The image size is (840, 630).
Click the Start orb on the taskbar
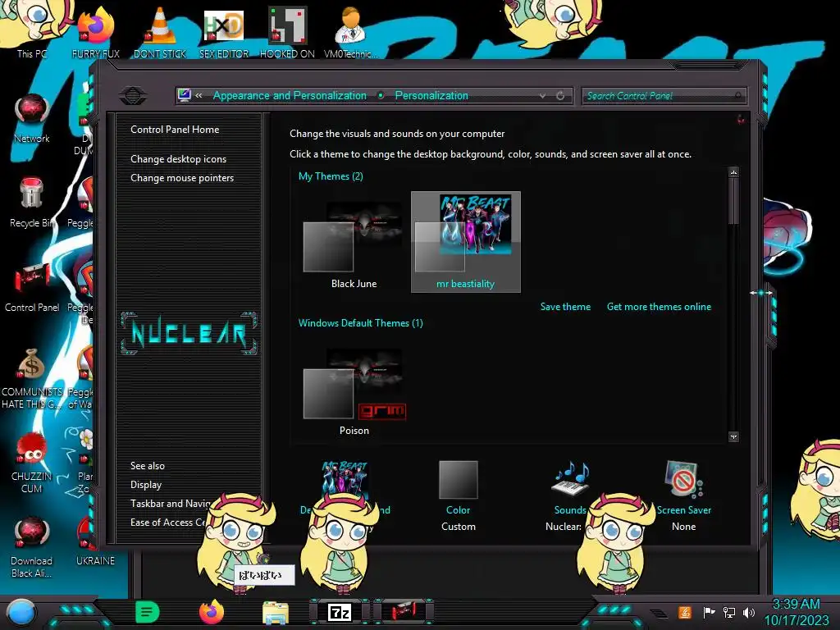point(21,612)
